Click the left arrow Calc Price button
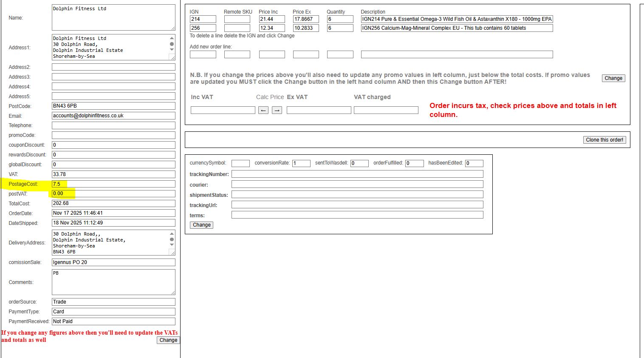Image resolution: width=644 pixels, height=358 pixels. click(x=263, y=110)
